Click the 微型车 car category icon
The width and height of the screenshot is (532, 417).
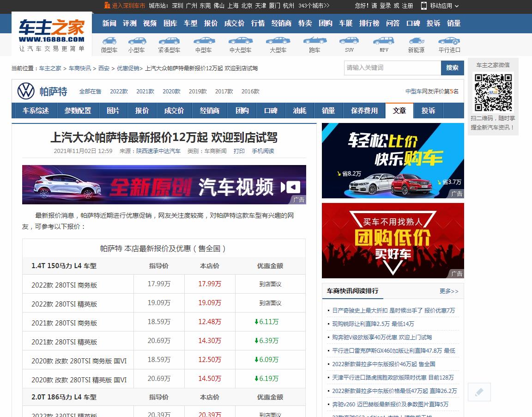(x=109, y=41)
